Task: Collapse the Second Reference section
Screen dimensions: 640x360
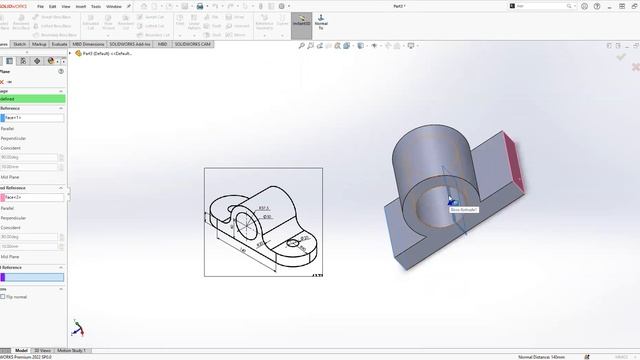Action: [61, 188]
